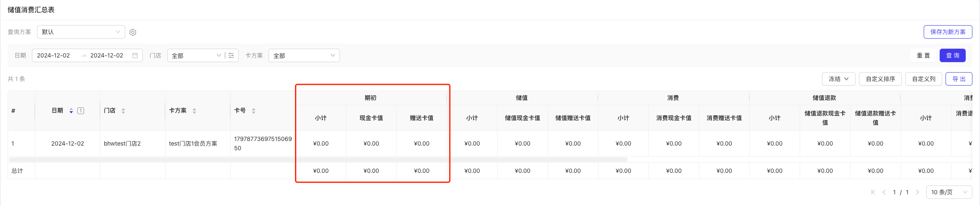
Task: Change the 10 条/页 page size selector
Action: pos(949,192)
